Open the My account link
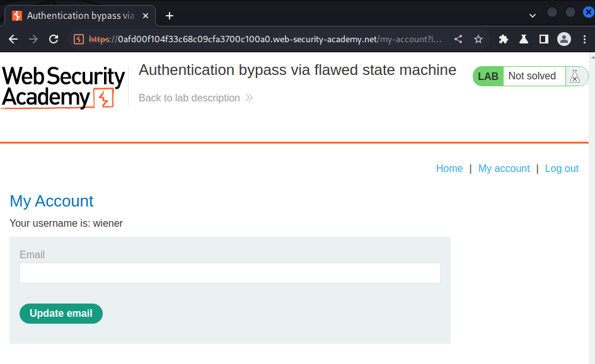Screen dimensions: 595x364 [x=504, y=168]
